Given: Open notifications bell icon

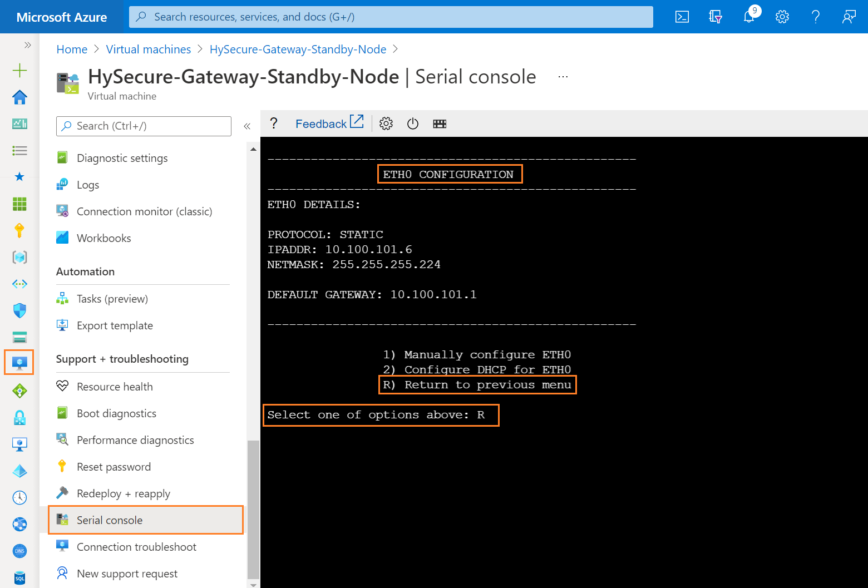Looking at the screenshot, I should coord(749,17).
